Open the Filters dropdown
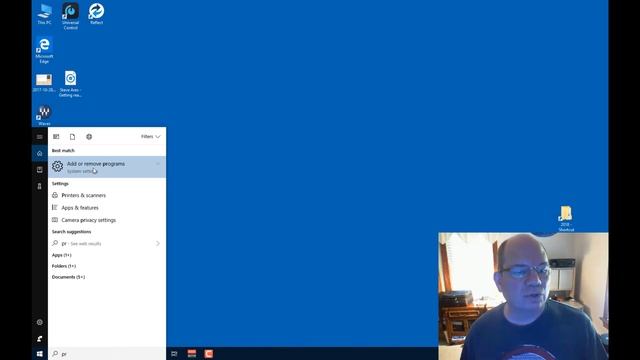640x360 pixels. pos(151,137)
